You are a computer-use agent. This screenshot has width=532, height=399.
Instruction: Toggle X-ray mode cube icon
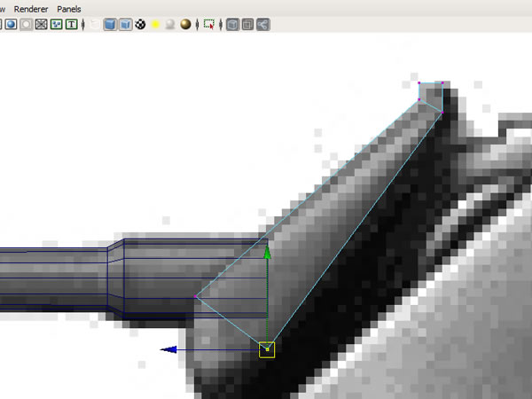pyautogui.click(x=232, y=25)
